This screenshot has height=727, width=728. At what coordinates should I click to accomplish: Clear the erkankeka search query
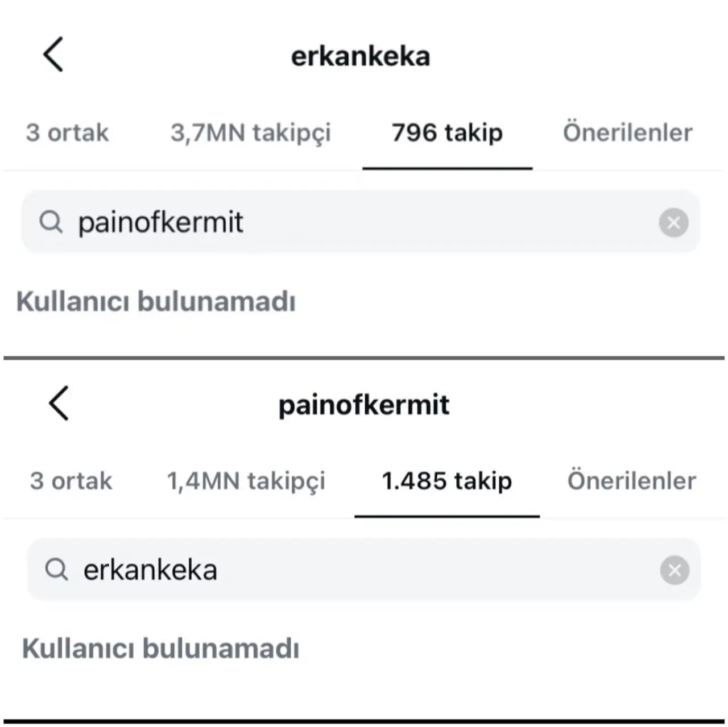pos(675,570)
